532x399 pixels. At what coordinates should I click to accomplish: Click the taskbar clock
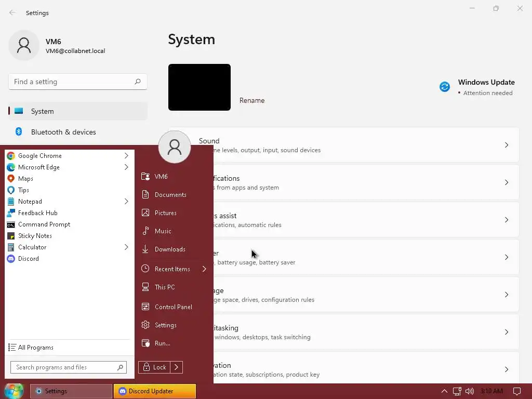click(491, 391)
